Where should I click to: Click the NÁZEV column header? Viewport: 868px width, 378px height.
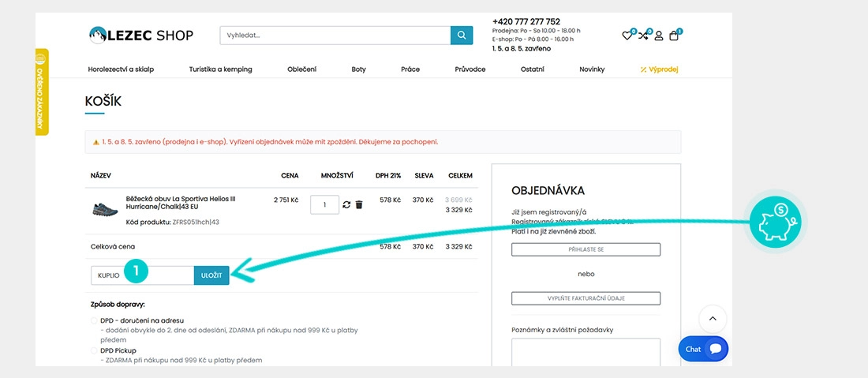[101, 175]
